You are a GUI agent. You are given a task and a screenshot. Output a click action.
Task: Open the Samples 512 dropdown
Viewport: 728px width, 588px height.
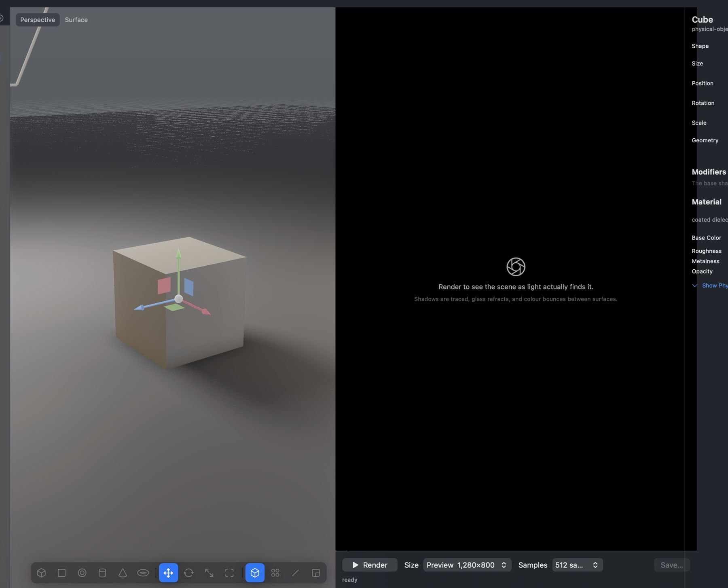pyautogui.click(x=577, y=565)
